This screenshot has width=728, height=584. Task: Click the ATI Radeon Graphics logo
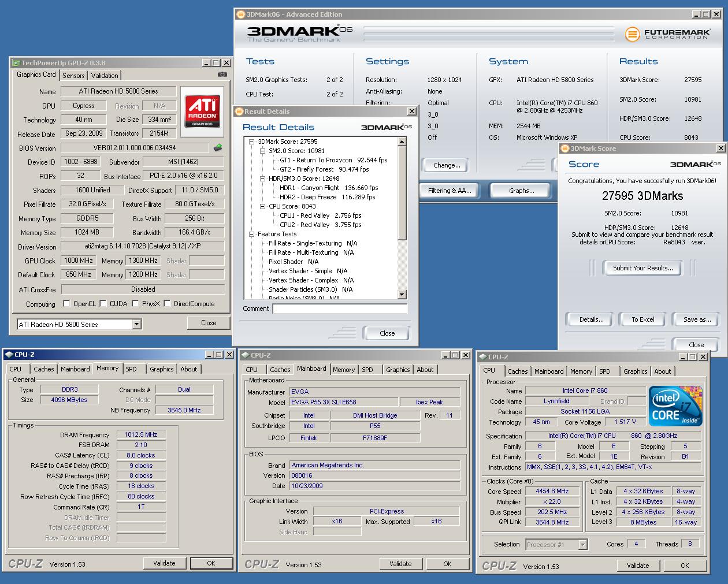coord(202,111)
